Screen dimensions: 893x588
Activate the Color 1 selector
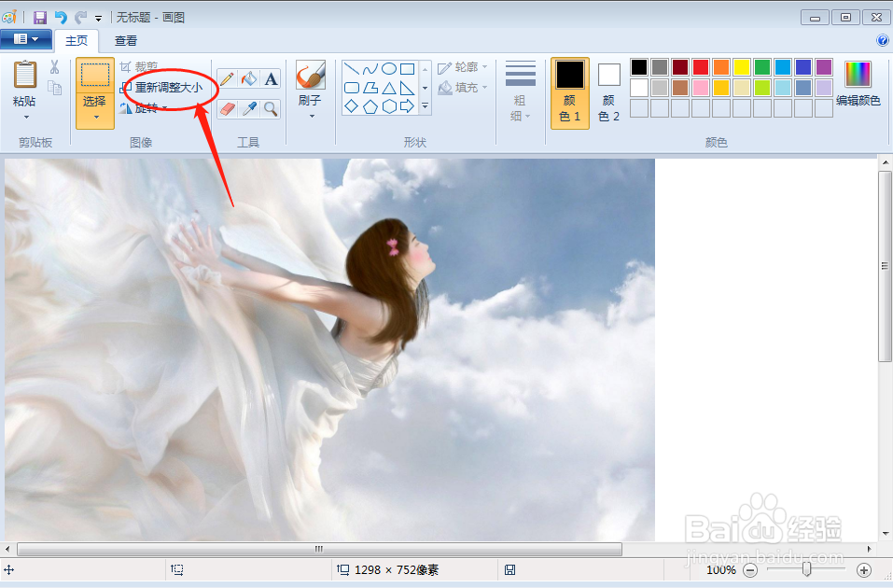[x=570, y=93]
